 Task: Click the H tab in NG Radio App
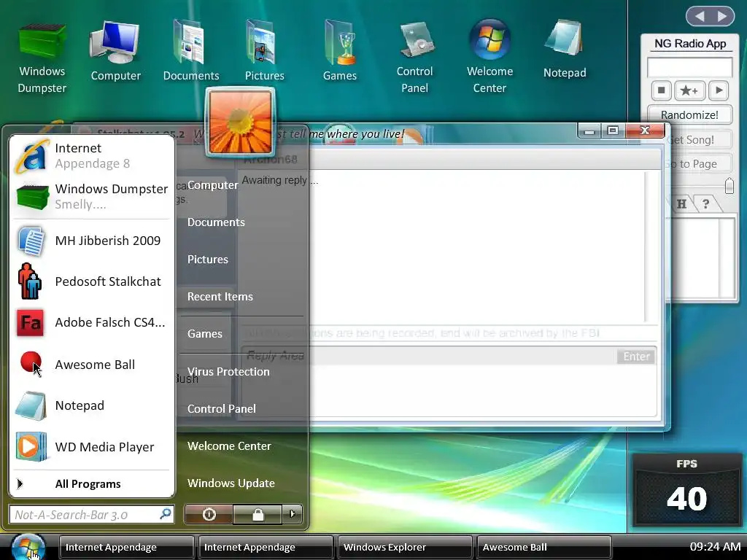(682, 204)
